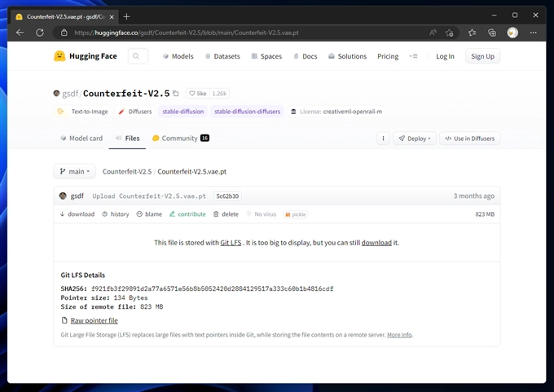Click delete file action

(x=226, y=214)
